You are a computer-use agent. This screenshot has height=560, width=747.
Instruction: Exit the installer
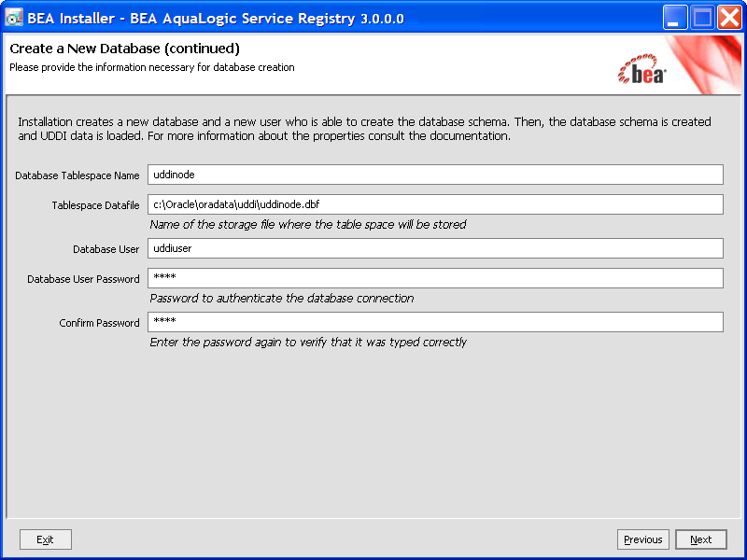[45, 539]
